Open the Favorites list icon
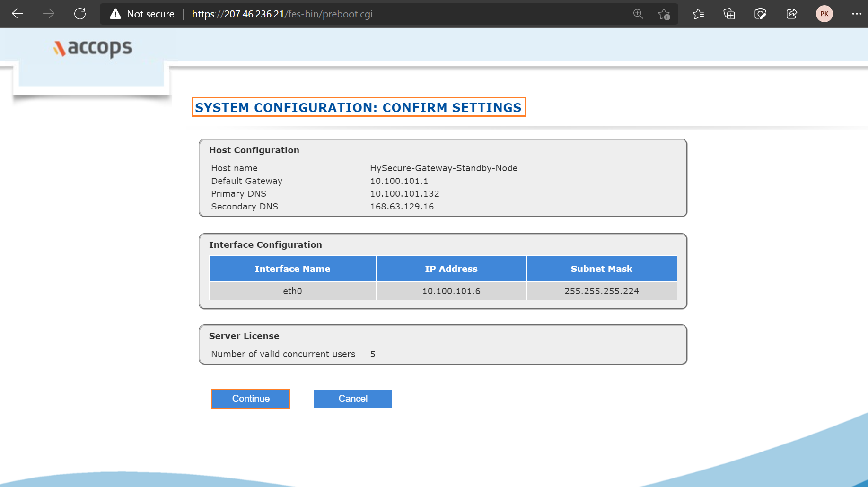The image size is (868, 487). 698,14
